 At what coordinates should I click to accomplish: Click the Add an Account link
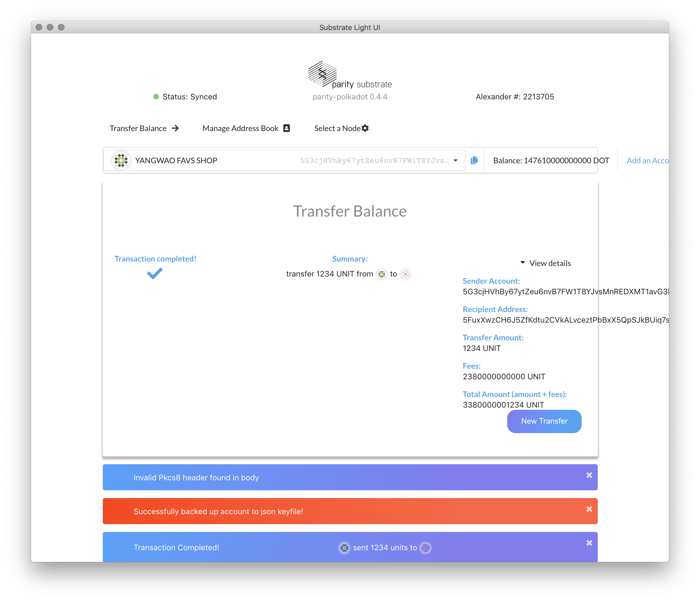click(x=647, y=161)
